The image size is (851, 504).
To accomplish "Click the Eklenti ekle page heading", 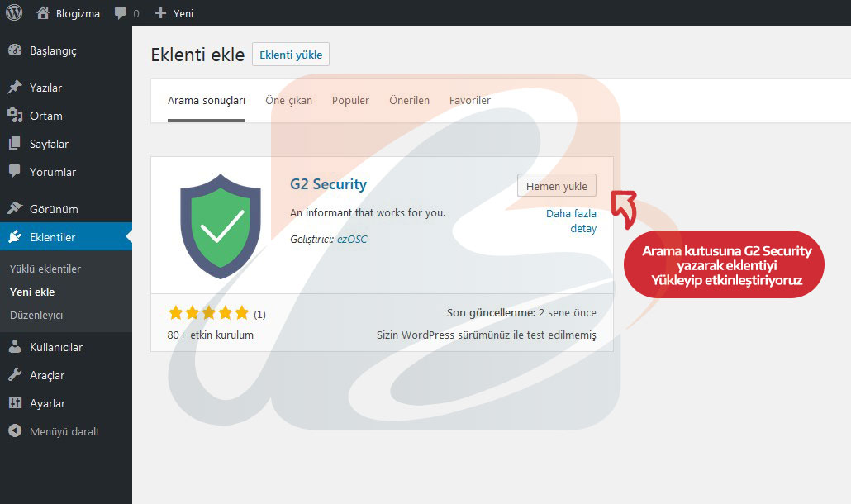I will coord(197,55).
